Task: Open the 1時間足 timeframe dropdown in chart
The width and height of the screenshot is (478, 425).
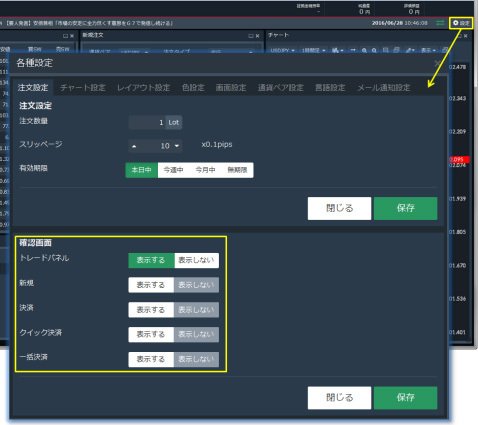Action: click(x=313, y=50)
